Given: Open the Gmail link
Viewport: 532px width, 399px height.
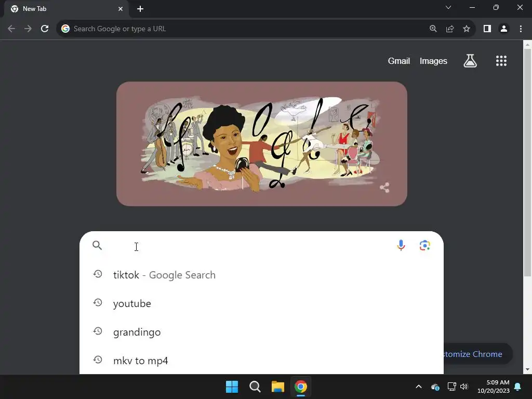Looking at the screenshot, I should tap(399, 61).
